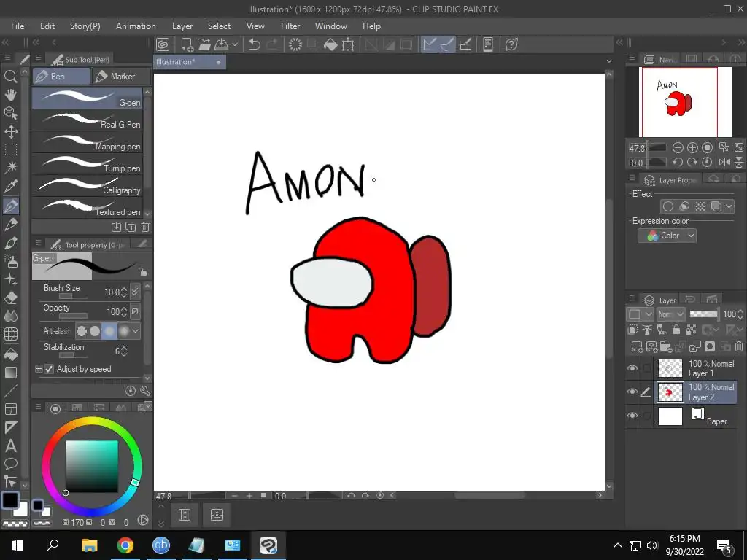Select the Eyedropper tool
The width and height of the screenshot is (747, 560).
coord(10,186)
